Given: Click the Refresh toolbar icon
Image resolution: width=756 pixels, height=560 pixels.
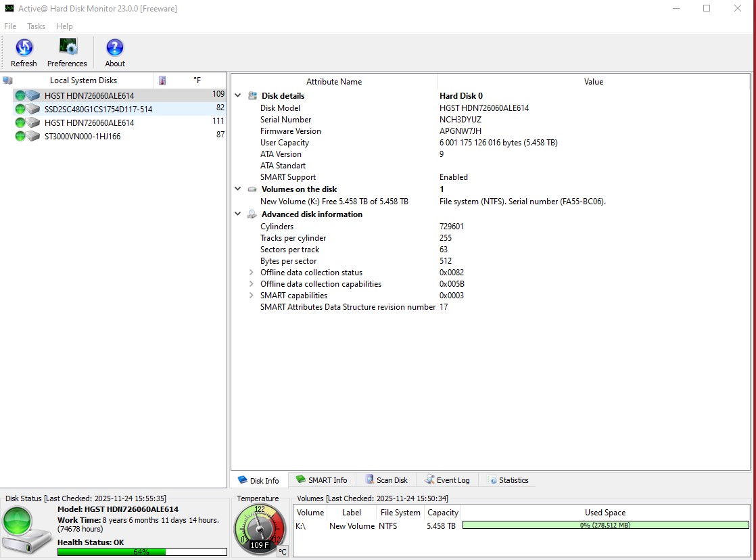Looking at the screenshot, I should (x=24, y=52).
